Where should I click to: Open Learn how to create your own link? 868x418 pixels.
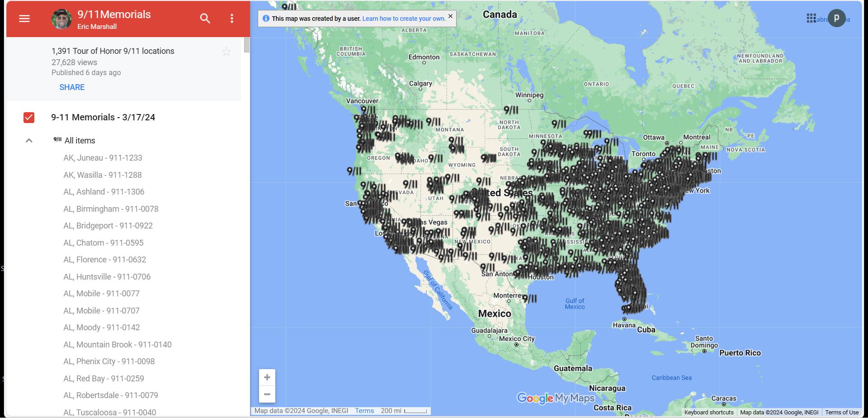tap(404, 19)
